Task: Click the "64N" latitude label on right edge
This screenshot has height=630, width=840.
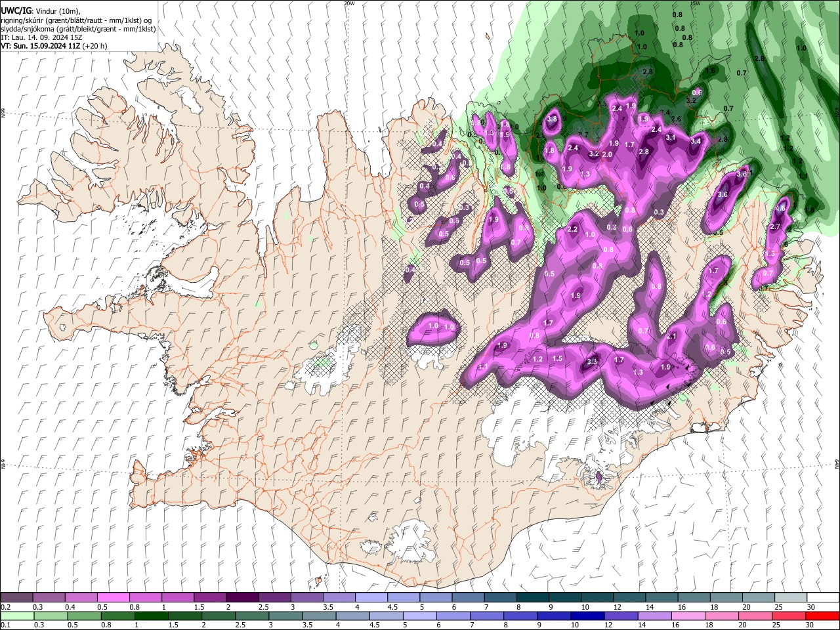Action: tap(837, 463)
